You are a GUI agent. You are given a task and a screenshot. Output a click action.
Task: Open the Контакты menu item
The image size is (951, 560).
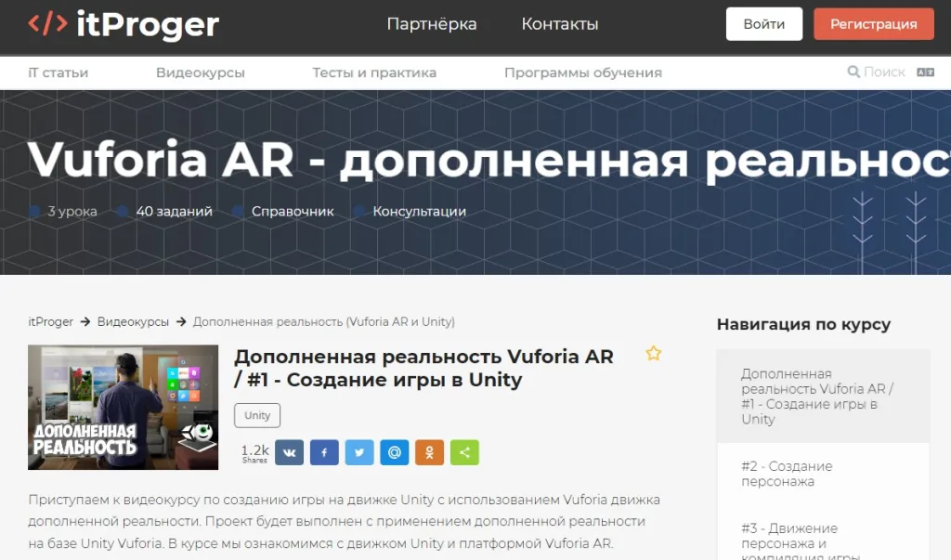click(x=560, y=24)
